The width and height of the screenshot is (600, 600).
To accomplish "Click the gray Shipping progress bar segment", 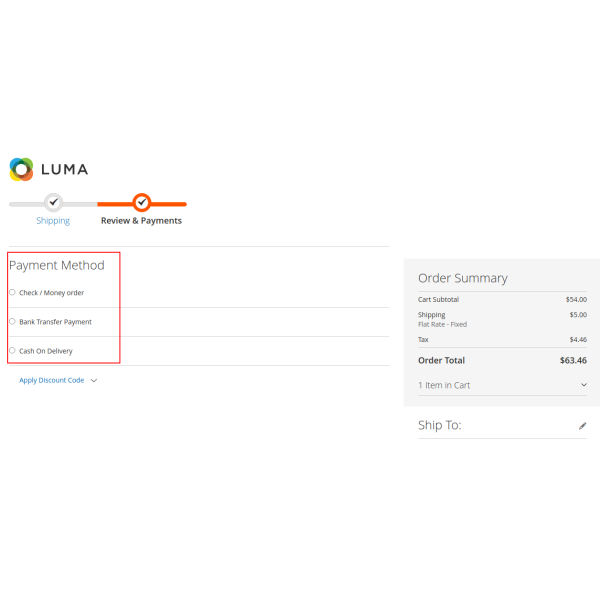I will click(26, 203).
